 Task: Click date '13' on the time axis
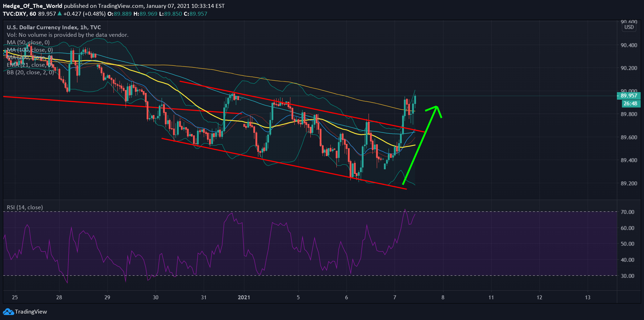coord(588,297)
